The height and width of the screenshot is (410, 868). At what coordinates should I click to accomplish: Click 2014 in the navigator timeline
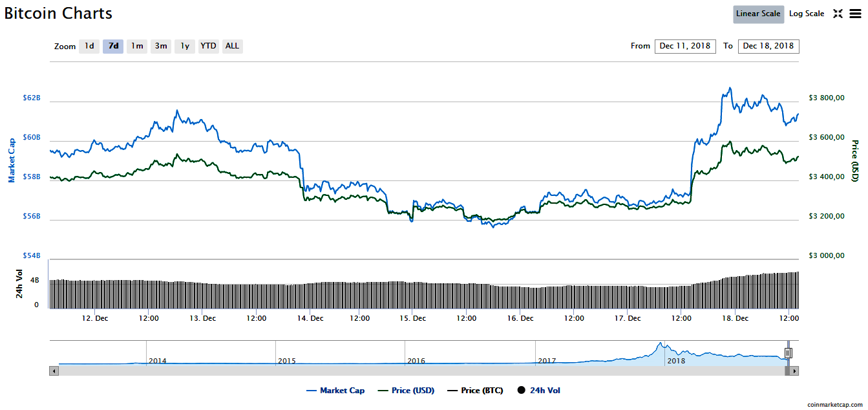(157, 361)
